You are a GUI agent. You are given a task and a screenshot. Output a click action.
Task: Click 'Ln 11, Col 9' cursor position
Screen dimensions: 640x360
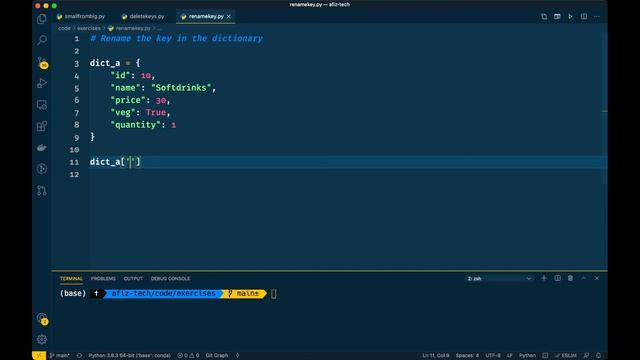[436, 356]
